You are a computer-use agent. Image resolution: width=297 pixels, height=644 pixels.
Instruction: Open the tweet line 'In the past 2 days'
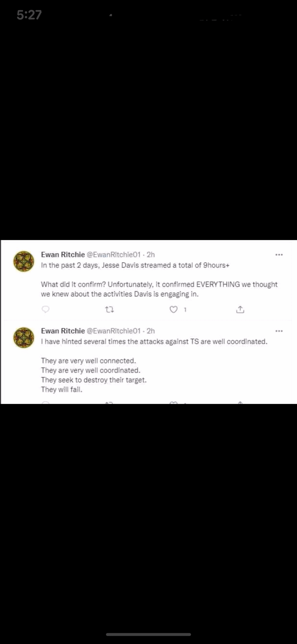coord(135,265)
